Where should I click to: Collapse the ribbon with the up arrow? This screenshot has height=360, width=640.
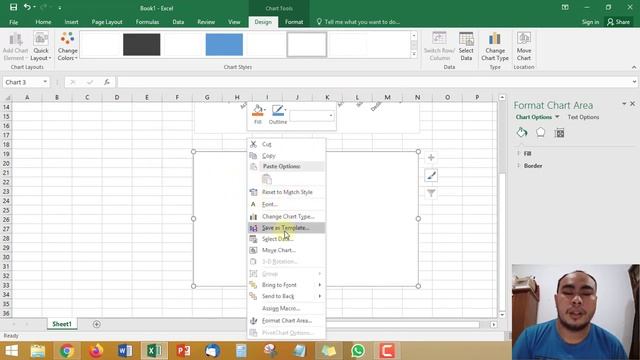coord(634,67)
